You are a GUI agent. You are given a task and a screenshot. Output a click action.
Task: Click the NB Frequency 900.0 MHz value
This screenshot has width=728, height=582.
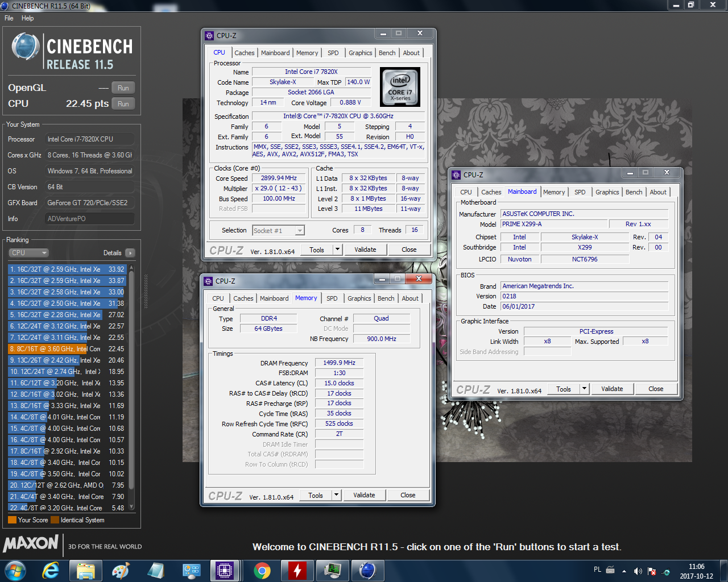coord(382,339)
